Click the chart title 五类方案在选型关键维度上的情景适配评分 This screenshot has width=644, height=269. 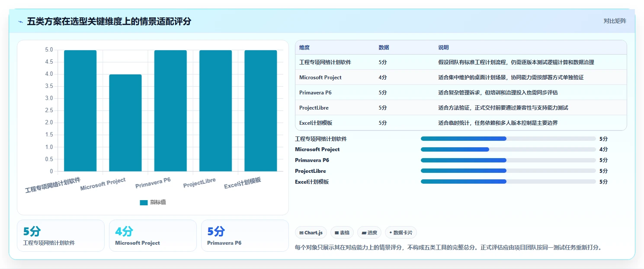click(x=109, y=22)
